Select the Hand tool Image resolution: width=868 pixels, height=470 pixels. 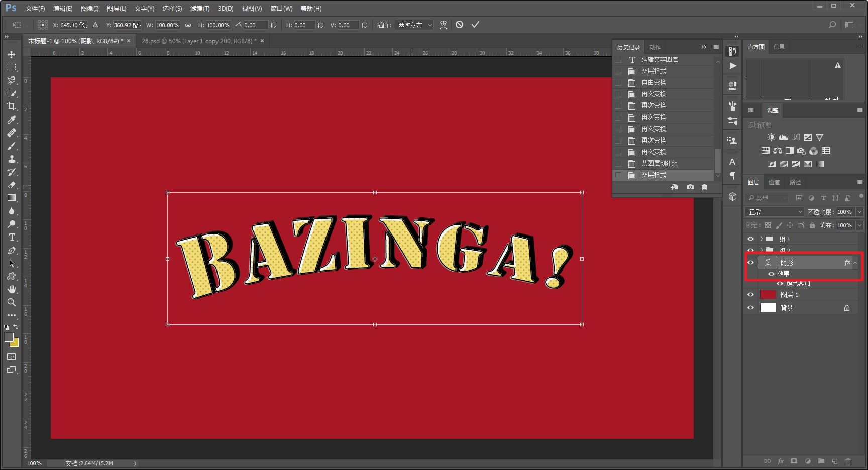pos(12,289)
